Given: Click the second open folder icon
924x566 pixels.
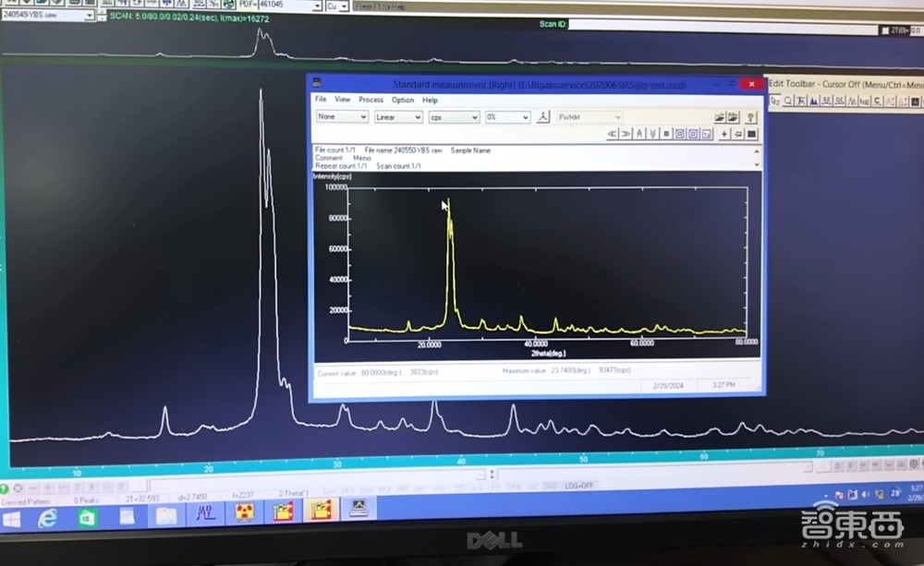Looking at the screenshot, I should coord(734,117).
